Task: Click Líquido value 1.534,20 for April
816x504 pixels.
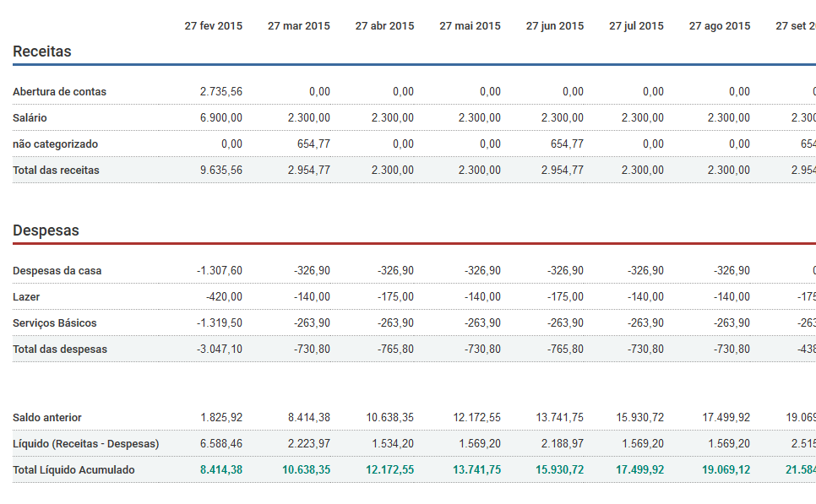Action: [393, 444]
